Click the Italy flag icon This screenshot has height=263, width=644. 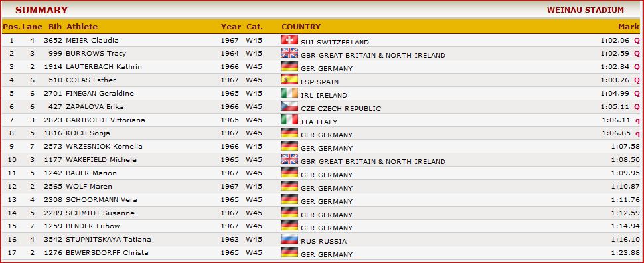point(289,119)
